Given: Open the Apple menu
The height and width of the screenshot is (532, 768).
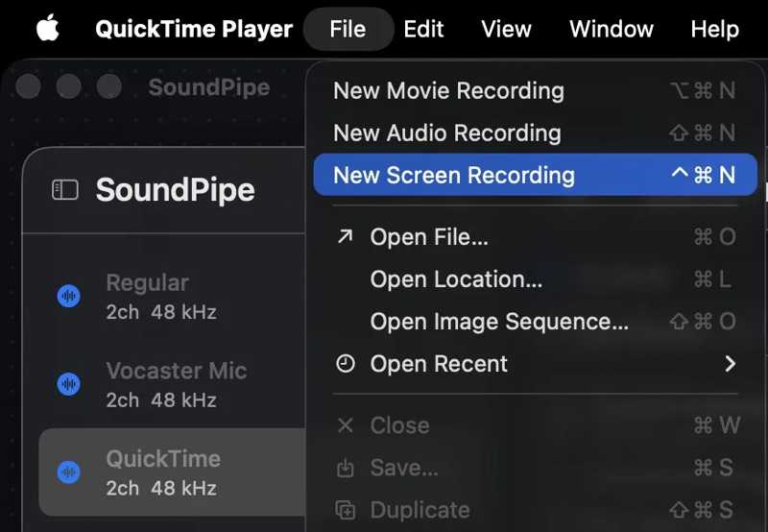Looking at the screenshot, I should point(47,28).
